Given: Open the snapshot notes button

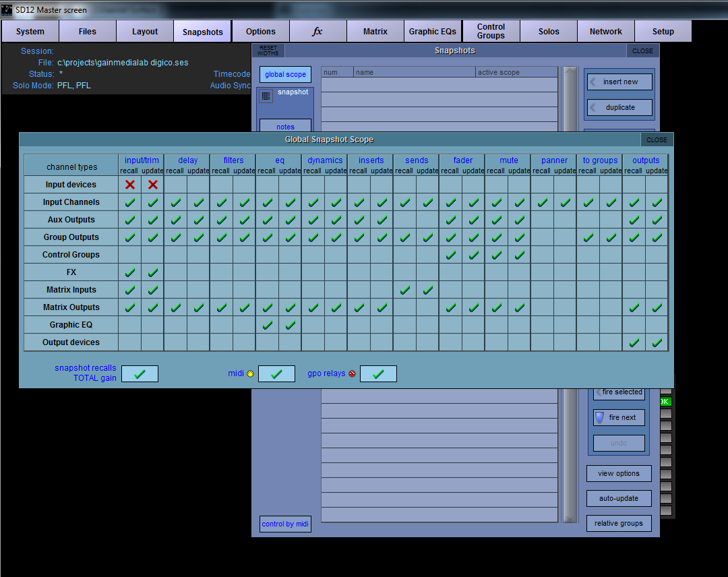Looking at the screenshot, I should [x=285, y=127].
